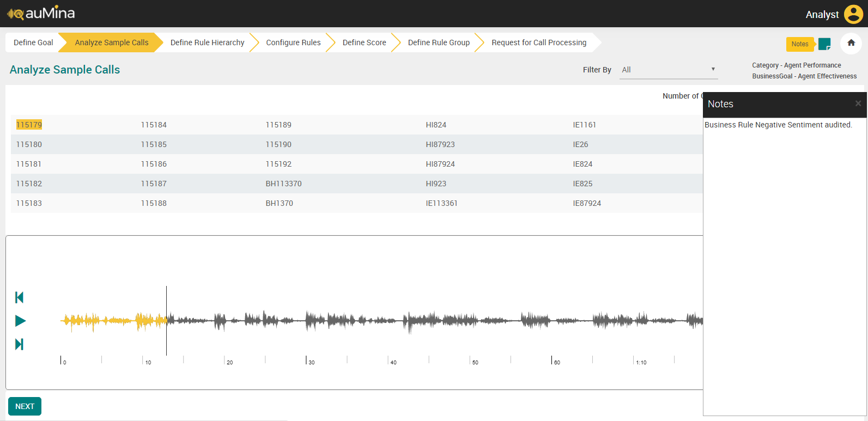Viewport: 868px width, 421px height.
Task: Go to Define Rule Hierarchy step
Action: coord(207,42)
